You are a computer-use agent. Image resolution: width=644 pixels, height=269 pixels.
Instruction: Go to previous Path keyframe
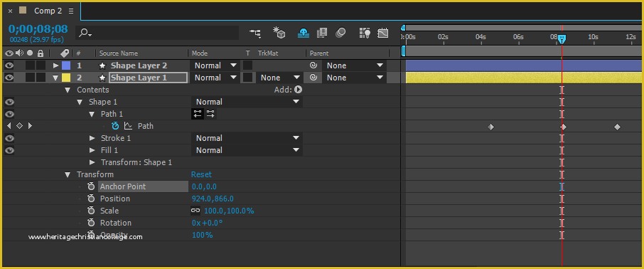coord(9,126)
